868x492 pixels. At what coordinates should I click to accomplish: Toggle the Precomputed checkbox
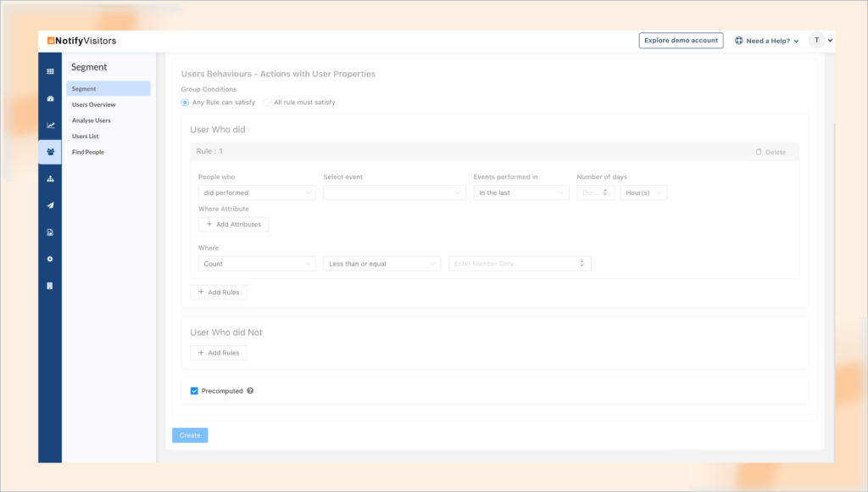click(194, 391)
